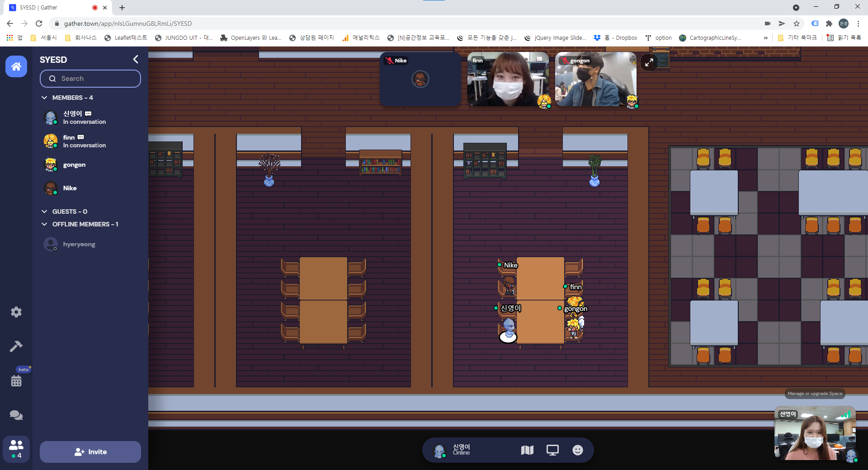Open the Chat bubbles panel
This screenshot has width=868, height=470.
(x=16, y=415)
